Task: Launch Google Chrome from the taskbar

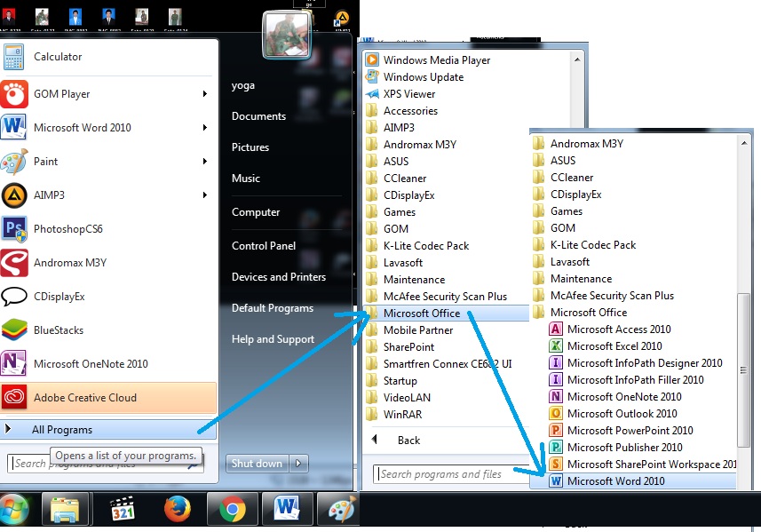Action: click(x=233, y=509)
